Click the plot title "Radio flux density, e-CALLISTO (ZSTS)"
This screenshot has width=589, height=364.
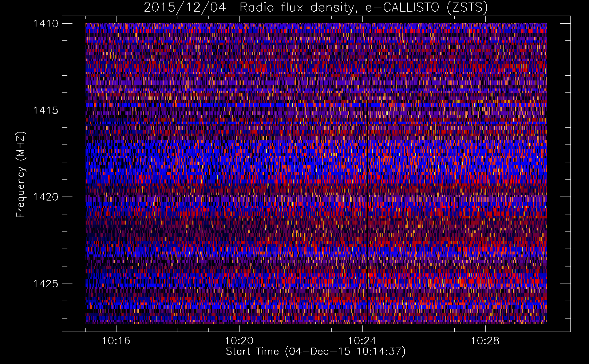click(363, 8)
